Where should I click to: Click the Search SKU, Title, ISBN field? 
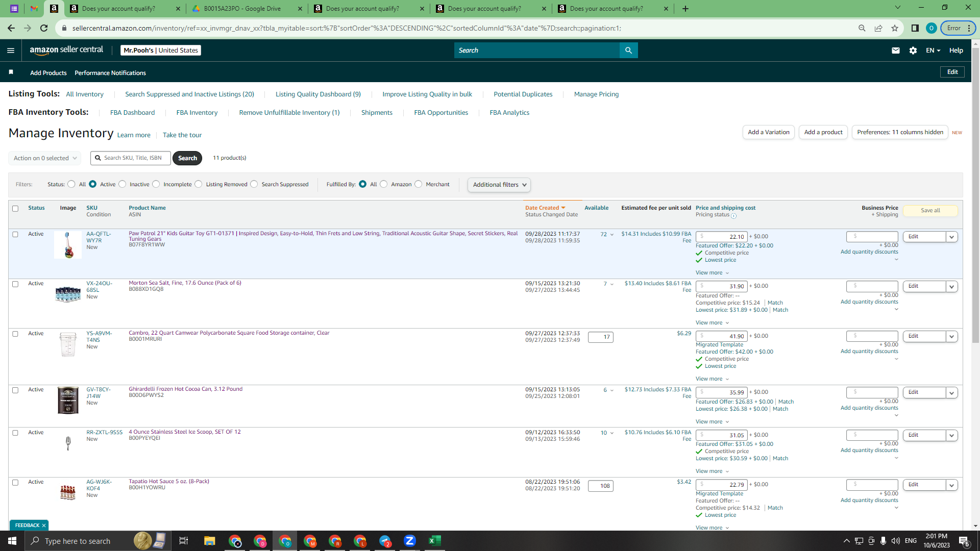[x=131, y=158]
